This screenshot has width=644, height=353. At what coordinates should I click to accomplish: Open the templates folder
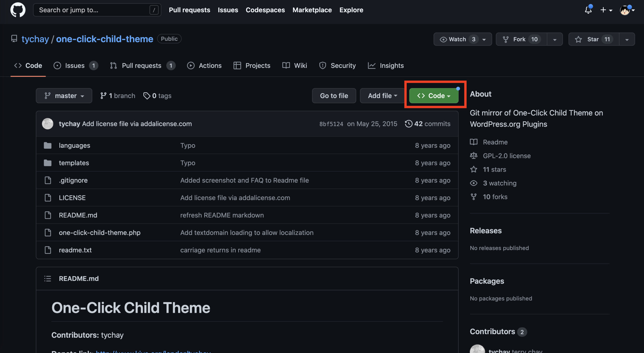point(74,163)
